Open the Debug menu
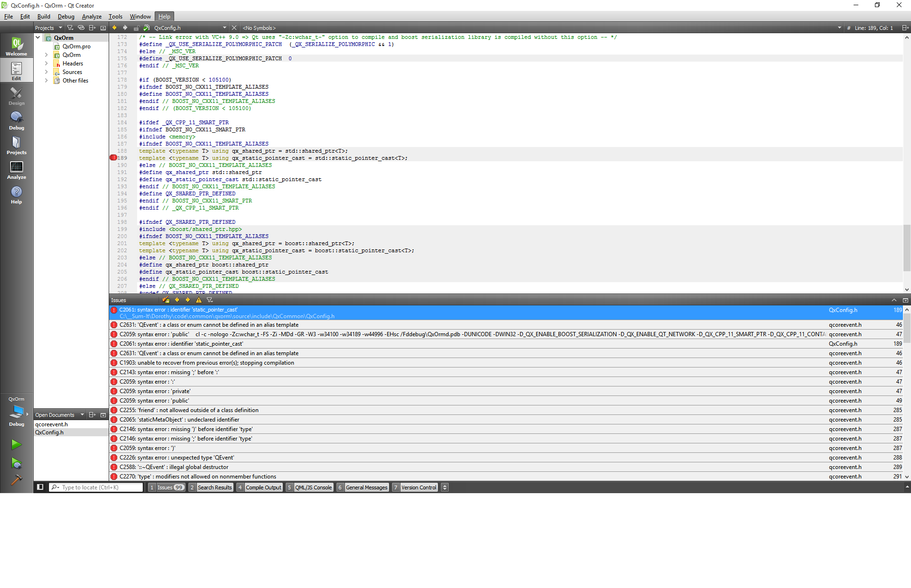The width and height of the screenshot is (911, 588). pos(66,17)
